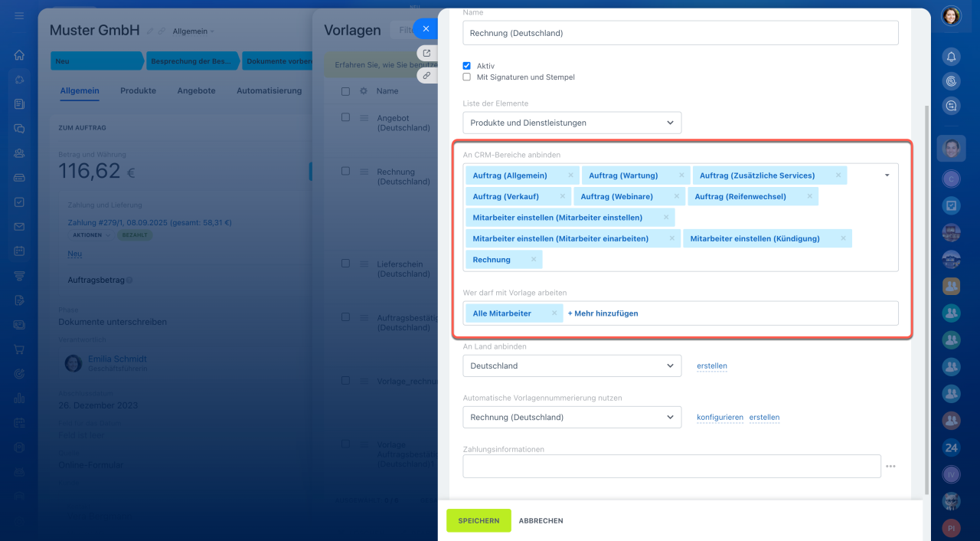This screenshot has width=980, height=541.
Task: Switch to 'Angebote' tab
Action: pyautogui.click(x=196, y=90)
